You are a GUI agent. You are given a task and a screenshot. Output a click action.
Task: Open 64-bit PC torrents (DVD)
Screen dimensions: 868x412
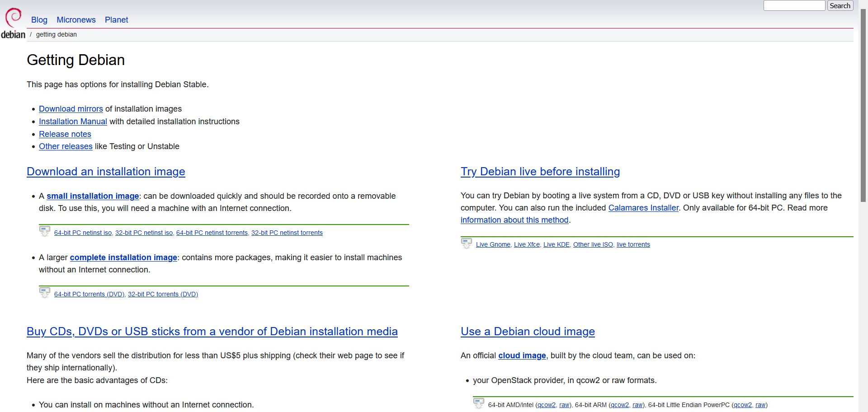coord(89,294)
